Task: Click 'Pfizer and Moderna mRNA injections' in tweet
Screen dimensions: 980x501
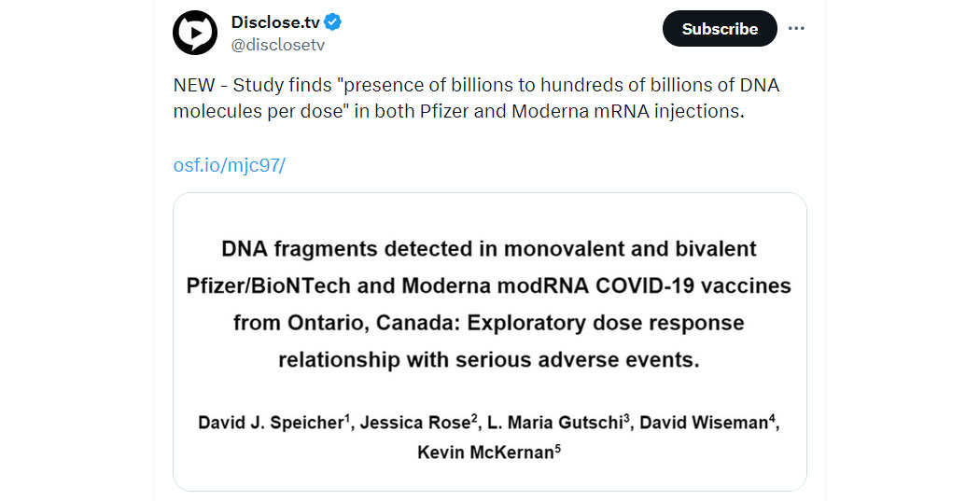Action: click(581, 111)
